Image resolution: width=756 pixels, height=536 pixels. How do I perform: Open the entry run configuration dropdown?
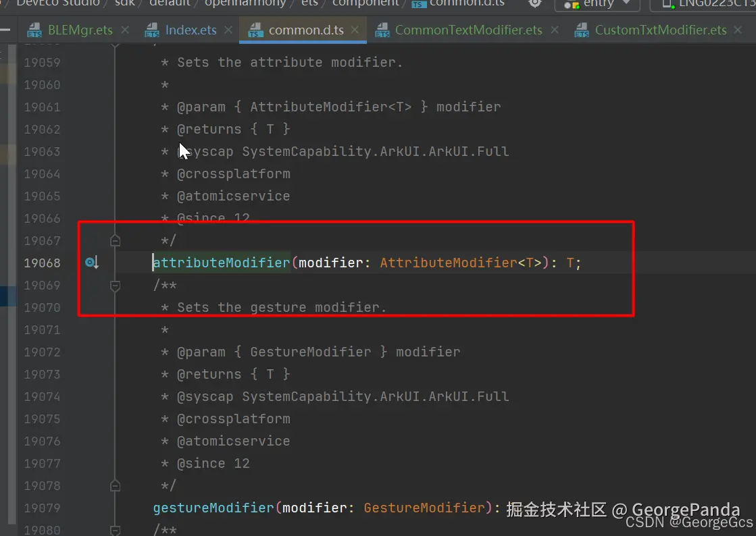pos(598,4)
